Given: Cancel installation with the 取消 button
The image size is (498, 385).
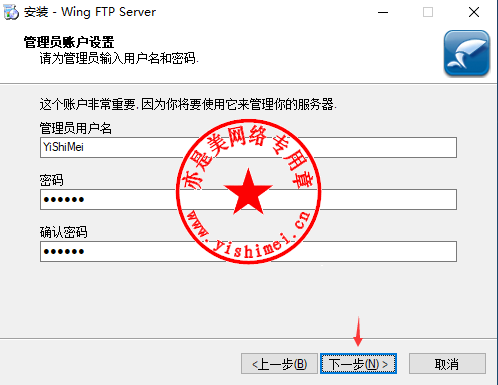Looking at the screenshot, I should pyautogui.click(x=447, y=364).
